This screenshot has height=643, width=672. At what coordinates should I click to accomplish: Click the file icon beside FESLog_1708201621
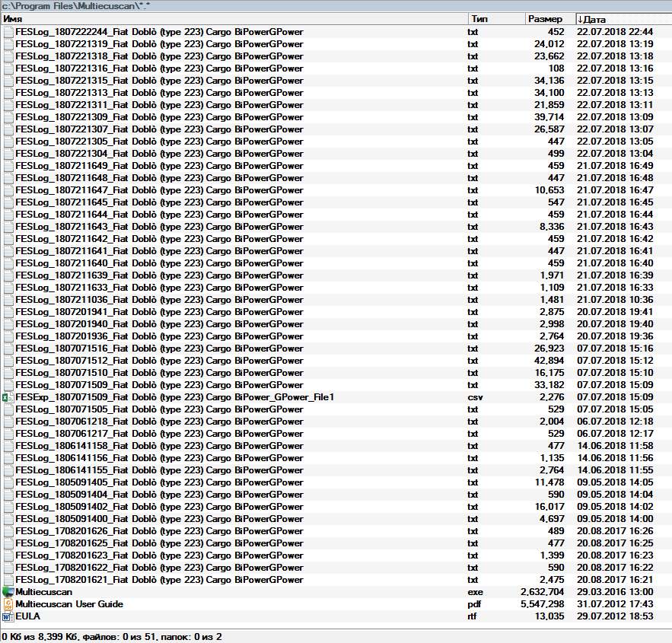pos(8,580)
